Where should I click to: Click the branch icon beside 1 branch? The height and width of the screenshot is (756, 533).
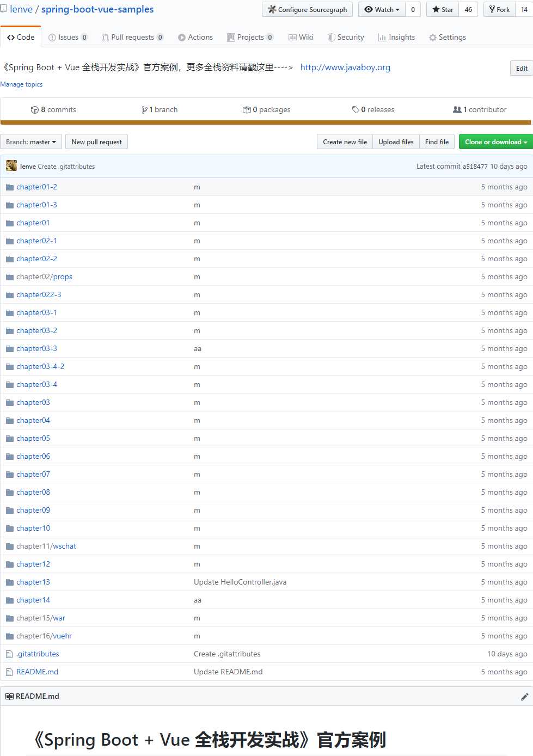[x=144, y=109]
